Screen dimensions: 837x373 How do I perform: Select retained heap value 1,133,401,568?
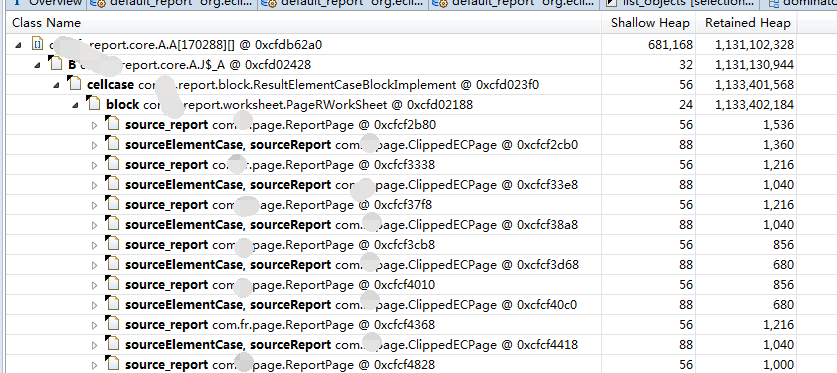pos(755,85)
